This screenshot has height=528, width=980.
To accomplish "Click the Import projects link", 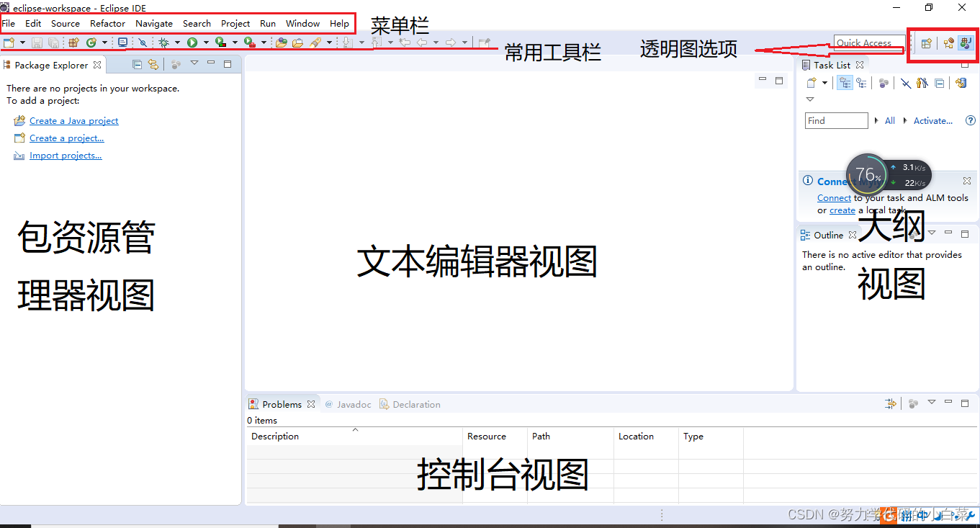I will (66, 155).
